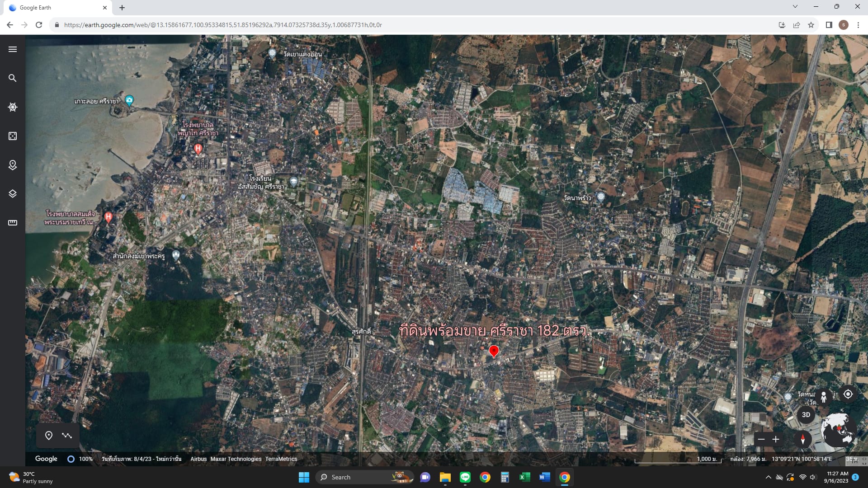Click the TerraMetrics attribution
This screenshot has height=488, width=868.
(x=281, y=459)
